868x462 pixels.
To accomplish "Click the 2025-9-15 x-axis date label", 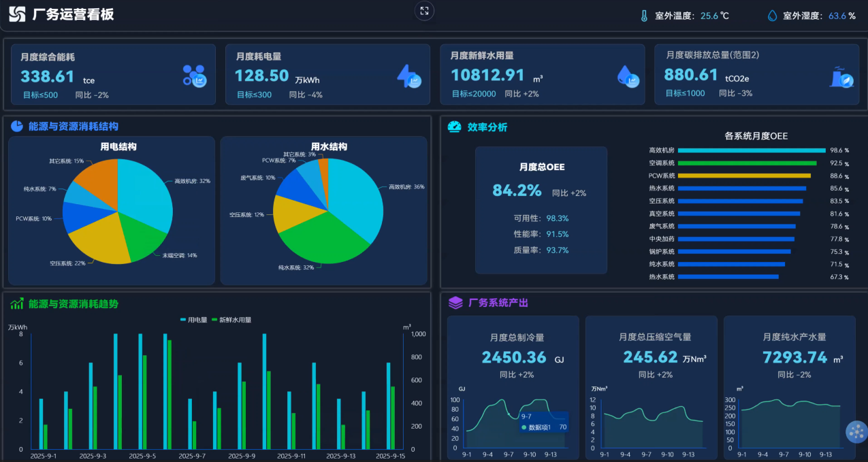I will point(391,456).
